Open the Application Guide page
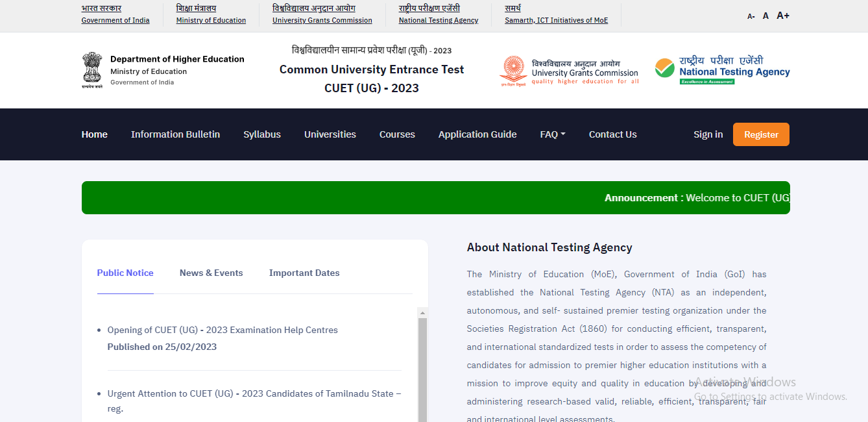 pos(477,134)
